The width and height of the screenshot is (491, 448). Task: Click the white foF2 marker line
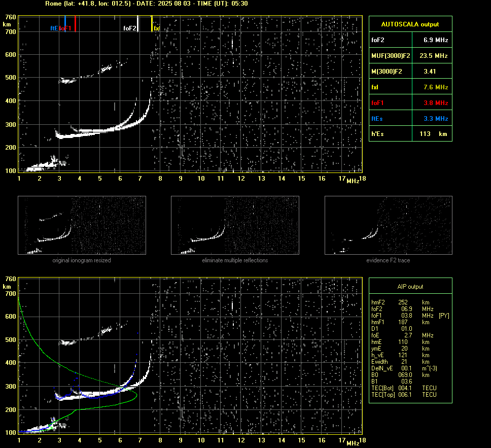[x=138, y=24]
